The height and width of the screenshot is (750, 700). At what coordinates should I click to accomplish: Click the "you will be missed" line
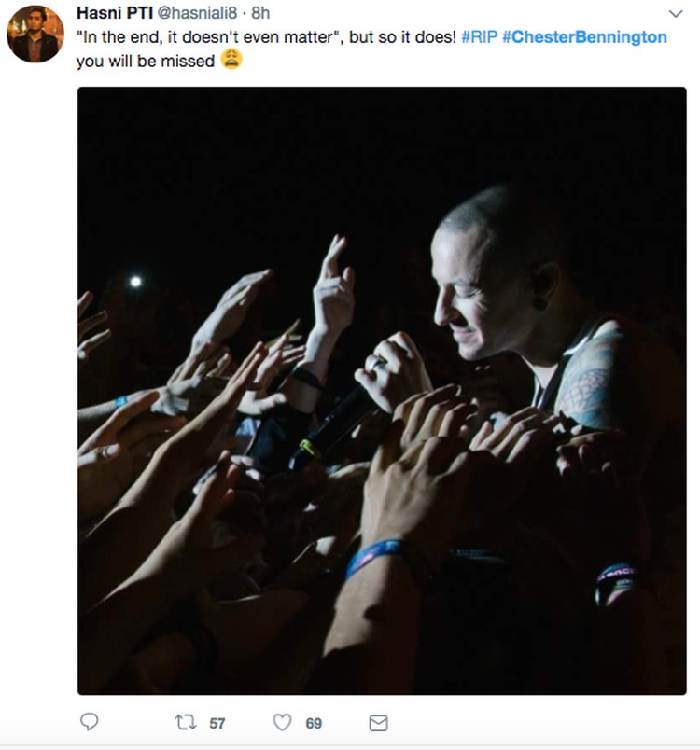coord(146,62)
